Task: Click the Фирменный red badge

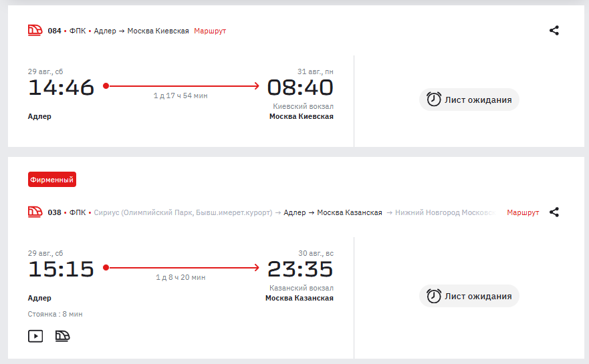Action: pyautogui.click(x=52, y=180)
